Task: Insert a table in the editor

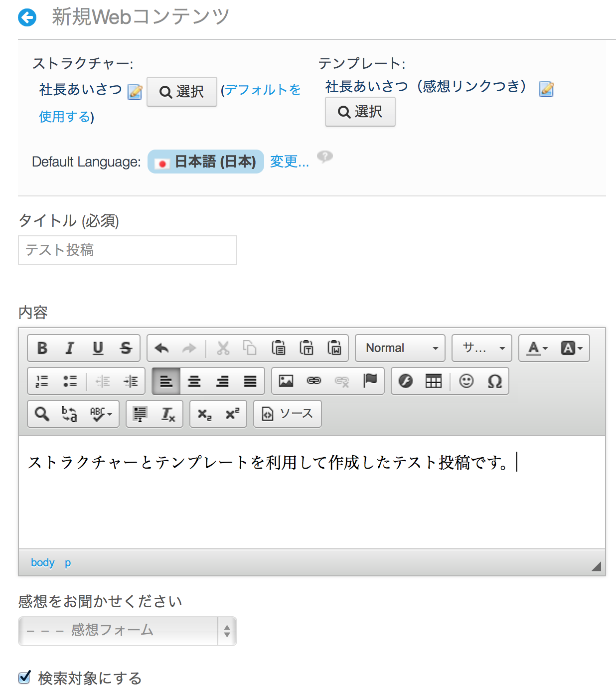Action: (x=433, y=381)
